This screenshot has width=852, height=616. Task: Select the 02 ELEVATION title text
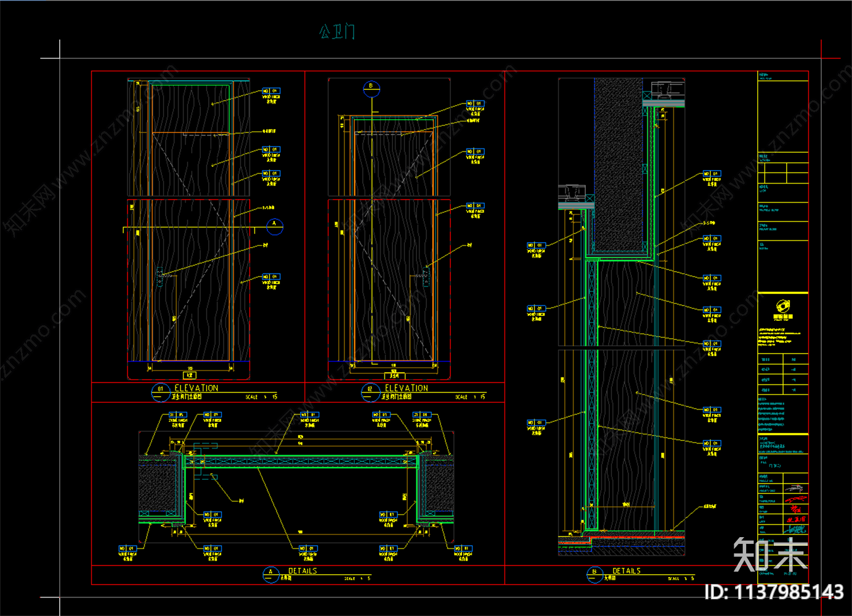[406, 388]
